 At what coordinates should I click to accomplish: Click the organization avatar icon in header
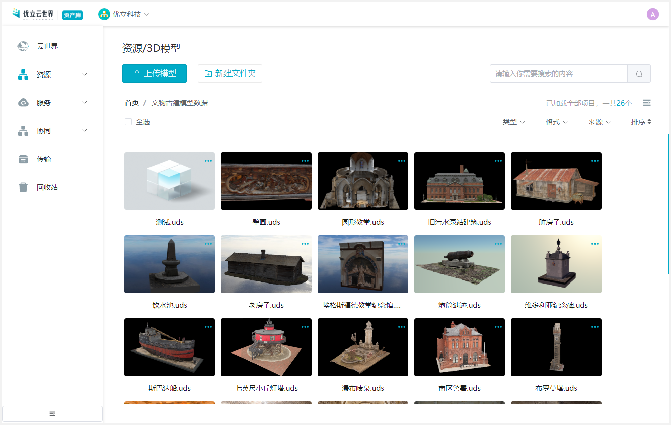point(104,14)
